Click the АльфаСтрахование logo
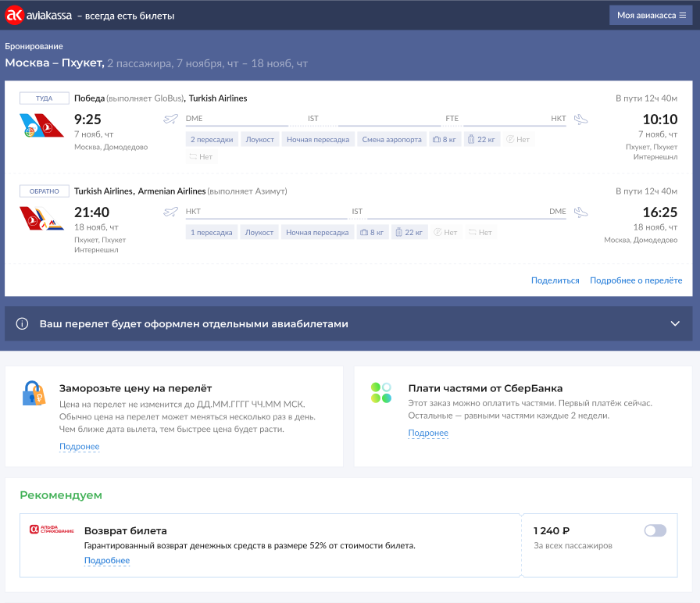This screenshot has height=603, width=700. pyautogui.click(x=52, y=530)
